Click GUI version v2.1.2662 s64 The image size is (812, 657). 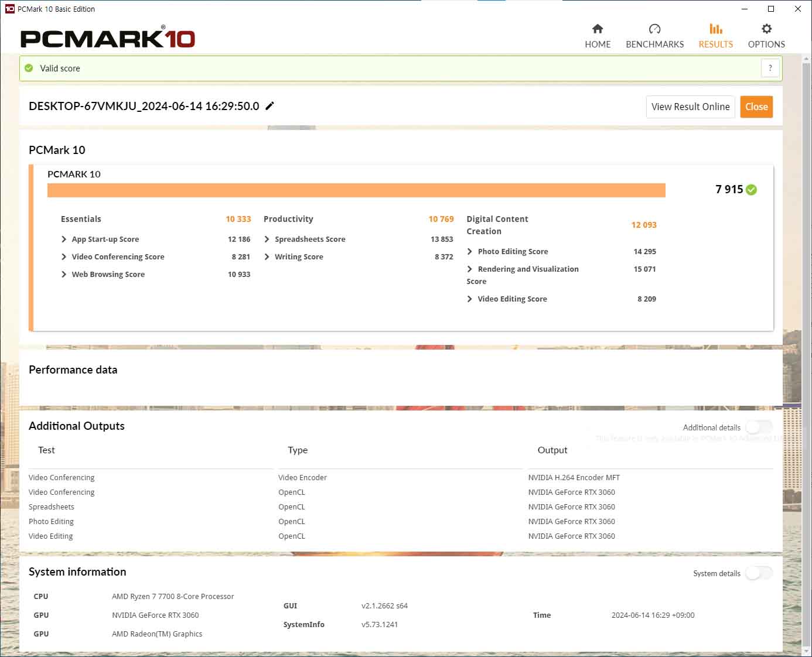pos(384,605)
